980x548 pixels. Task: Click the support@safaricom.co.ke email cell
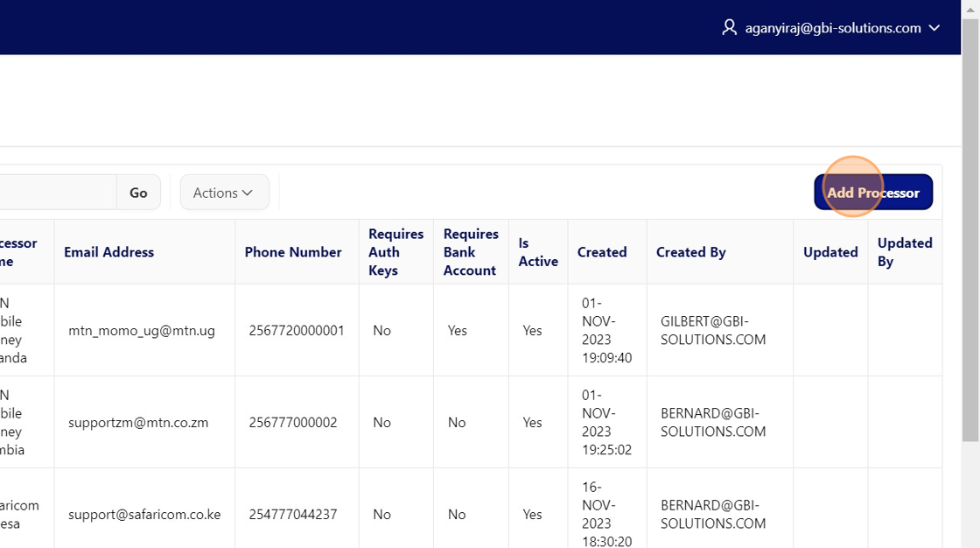[x=144, y=515]
